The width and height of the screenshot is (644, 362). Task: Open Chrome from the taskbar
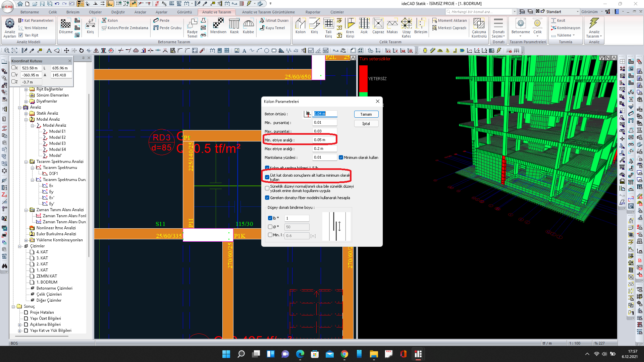click(344, 354)
